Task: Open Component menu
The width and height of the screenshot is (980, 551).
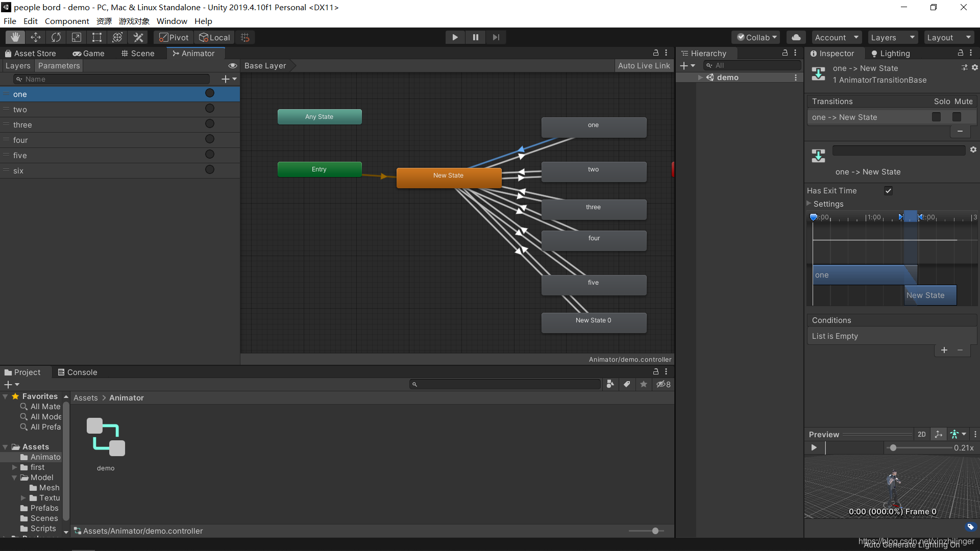Action: point(67,21)
